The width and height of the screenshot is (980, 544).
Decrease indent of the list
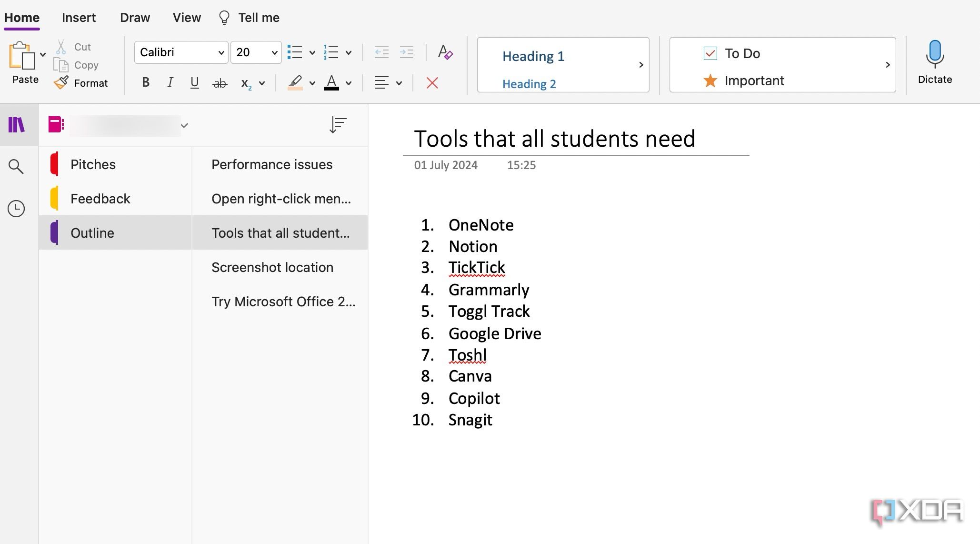click(381, 52)
